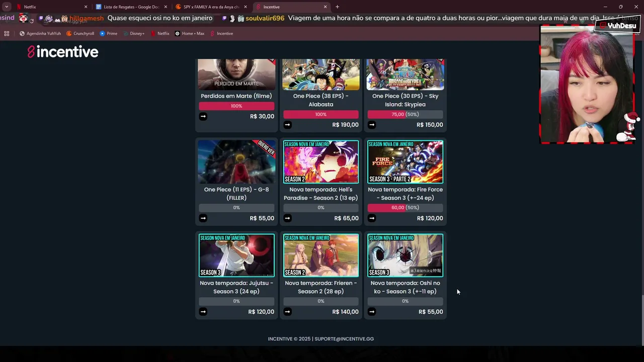Click price 'R$ 190,00' on Alabasta card
Image resolution: width=644 pixels, height=362 pixels.
click(345, 125)
